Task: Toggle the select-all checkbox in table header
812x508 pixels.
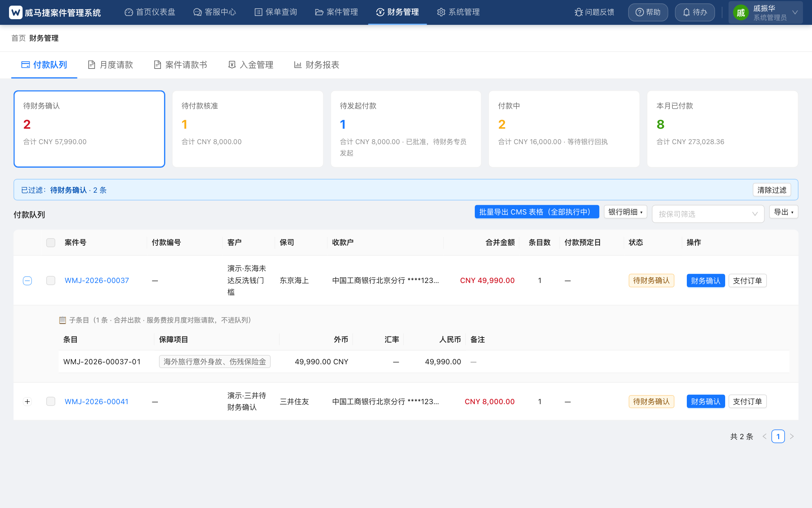Action: (x=51, y=242)
